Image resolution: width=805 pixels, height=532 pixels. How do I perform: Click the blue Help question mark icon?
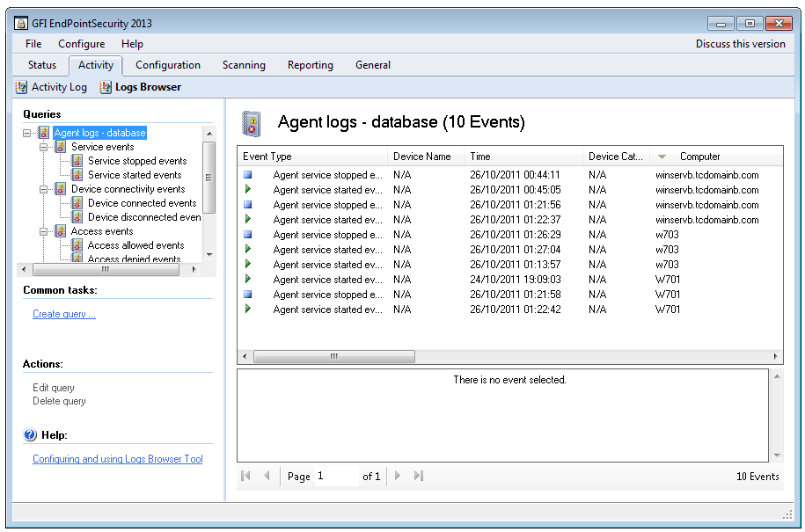pyautogui.click(x=30, y=435)
